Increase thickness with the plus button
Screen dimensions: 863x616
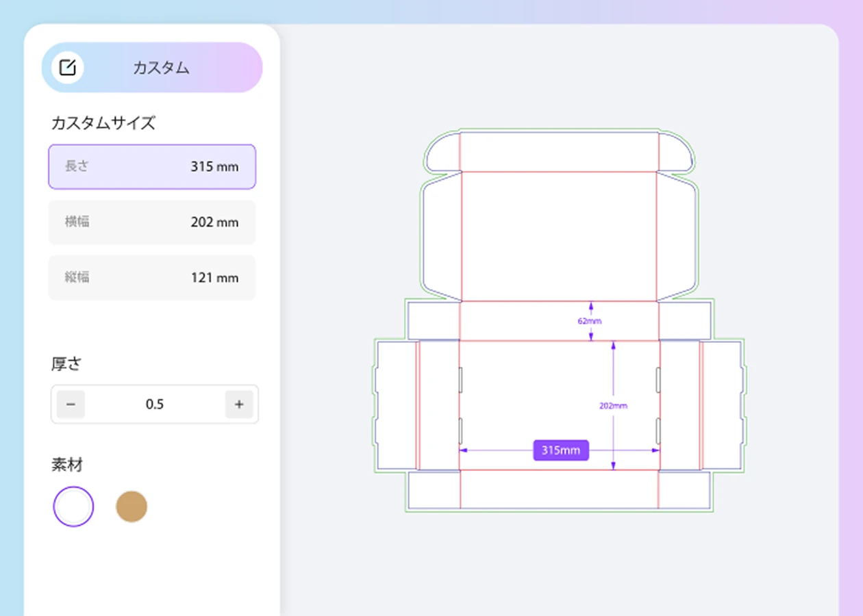[239, 405]
